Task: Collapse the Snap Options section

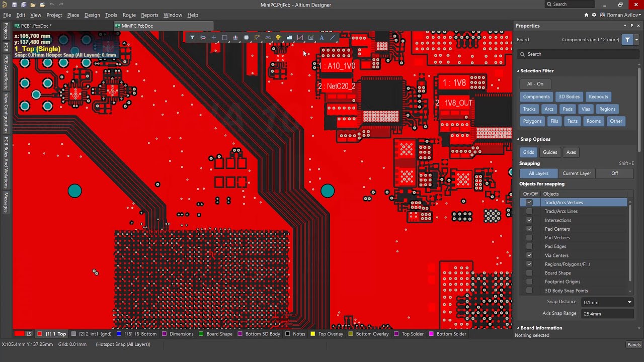Action: [518, 139]
